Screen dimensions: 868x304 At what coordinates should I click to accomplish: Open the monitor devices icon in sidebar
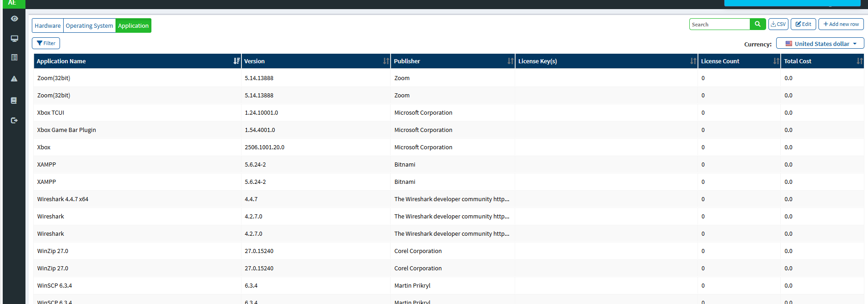(x=15, y=39)
